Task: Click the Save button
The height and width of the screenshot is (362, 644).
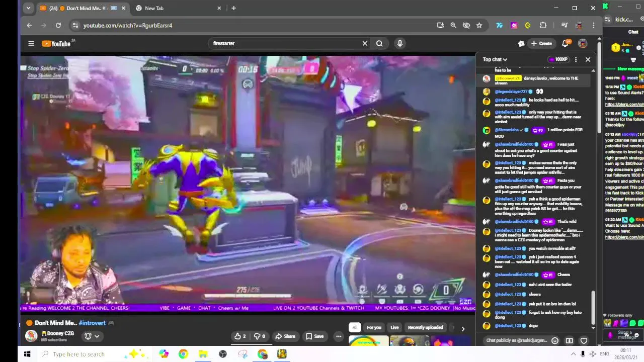Action: click(314, 336)
